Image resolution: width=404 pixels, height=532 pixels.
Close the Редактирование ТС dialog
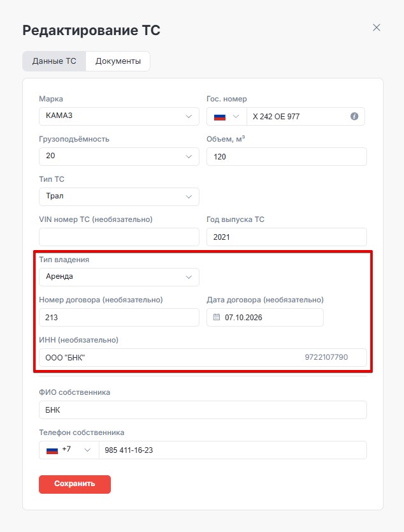(377, 27)
